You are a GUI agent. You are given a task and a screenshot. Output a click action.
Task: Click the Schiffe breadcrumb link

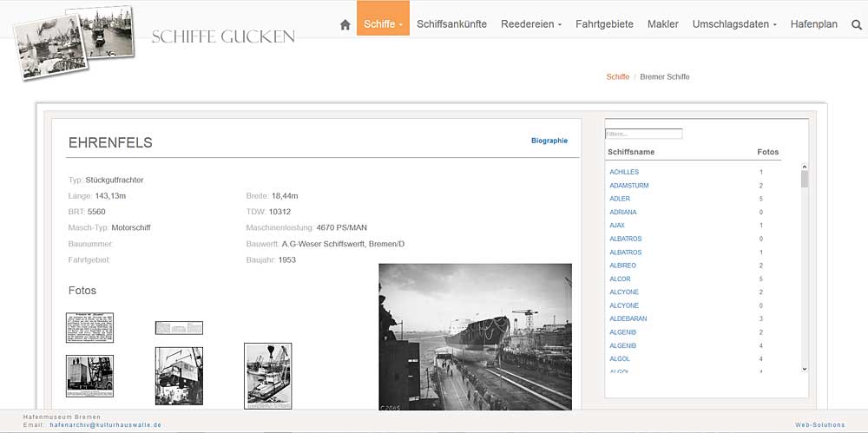[618, 77]
